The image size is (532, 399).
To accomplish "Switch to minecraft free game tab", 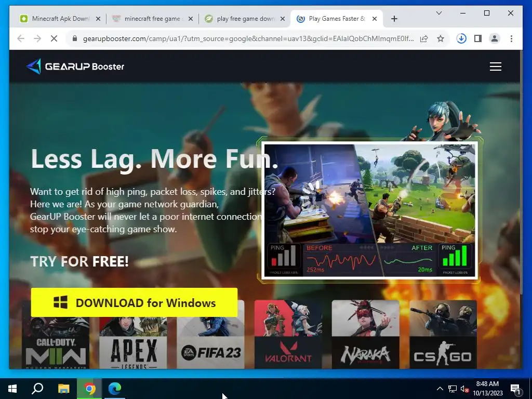I will click(x=152, y=19).
